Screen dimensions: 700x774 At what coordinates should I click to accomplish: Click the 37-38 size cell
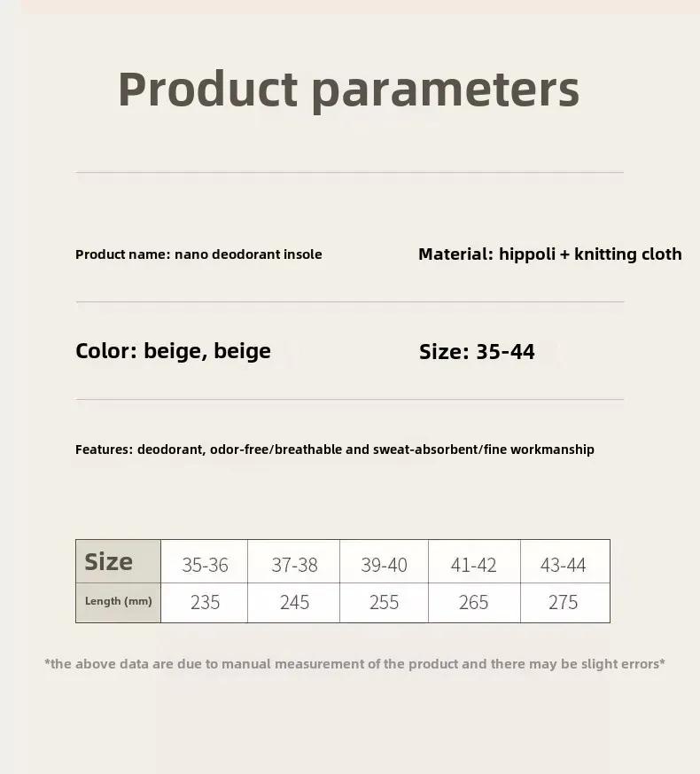pyautogui.click(x=294, y=562)
